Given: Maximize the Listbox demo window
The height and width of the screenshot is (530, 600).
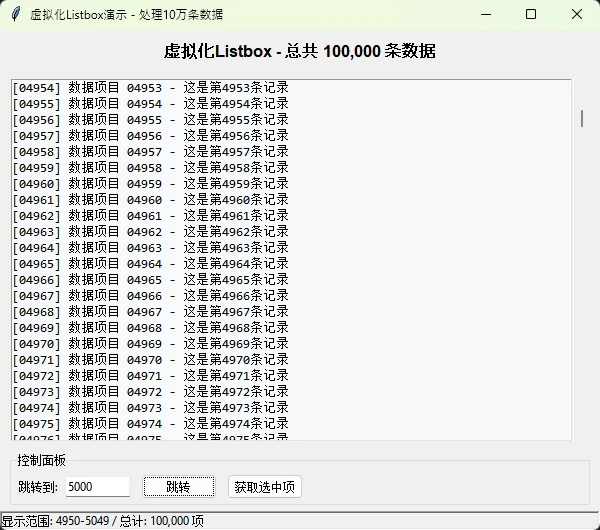Looking at the screenshot, I should click(x=531, y=15).
